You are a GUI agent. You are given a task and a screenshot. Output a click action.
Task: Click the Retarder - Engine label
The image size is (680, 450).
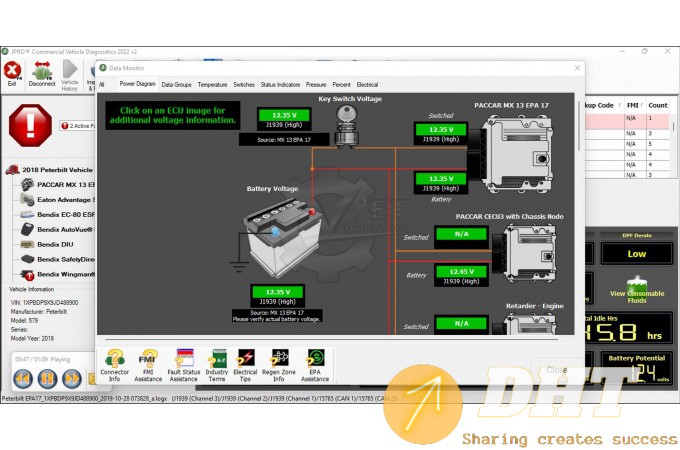(535, 306)
